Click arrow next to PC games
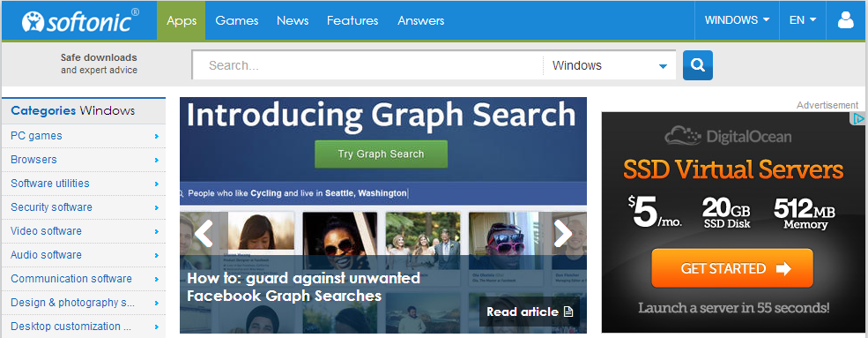The height and width of the screenshot is (338, 868). (157, 136)
